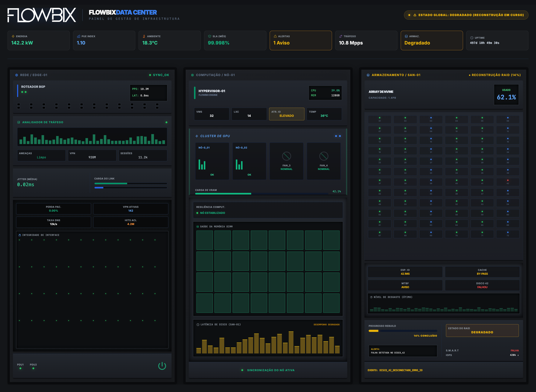536x392 pixels.
Task: Click the first DIMM memory cell
Action: (x=204, y=240)
